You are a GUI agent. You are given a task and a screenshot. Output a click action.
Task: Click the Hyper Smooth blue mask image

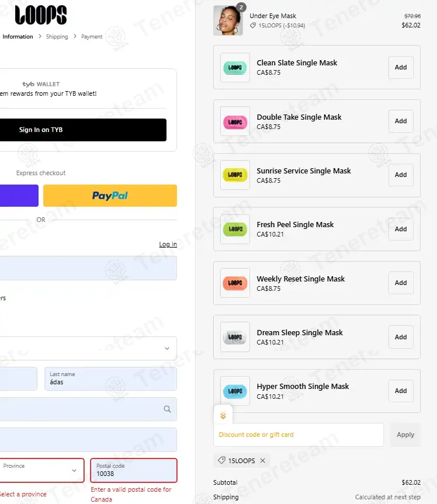pyautogui.click(x=235, y=391)
